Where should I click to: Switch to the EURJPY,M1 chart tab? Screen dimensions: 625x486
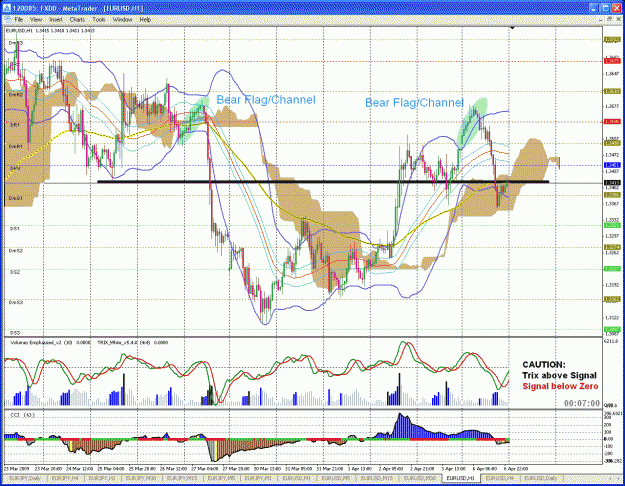point(258,478)
